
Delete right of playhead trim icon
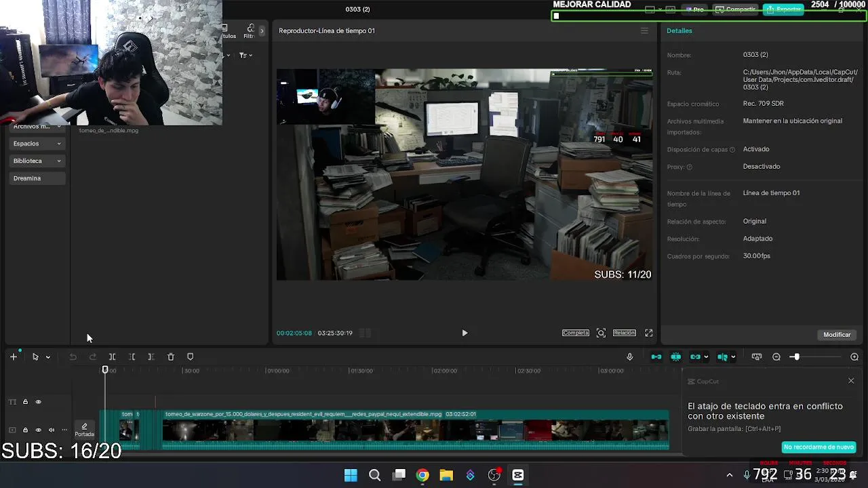pyautogui.click(x=151, y=357)
